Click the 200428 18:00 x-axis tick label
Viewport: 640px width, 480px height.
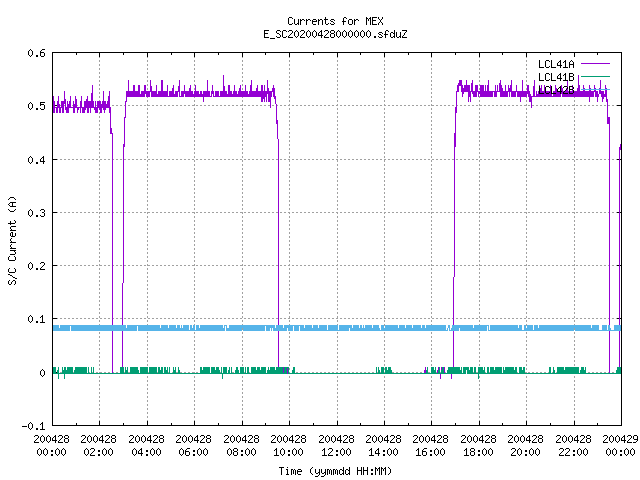tap(478, 446)
